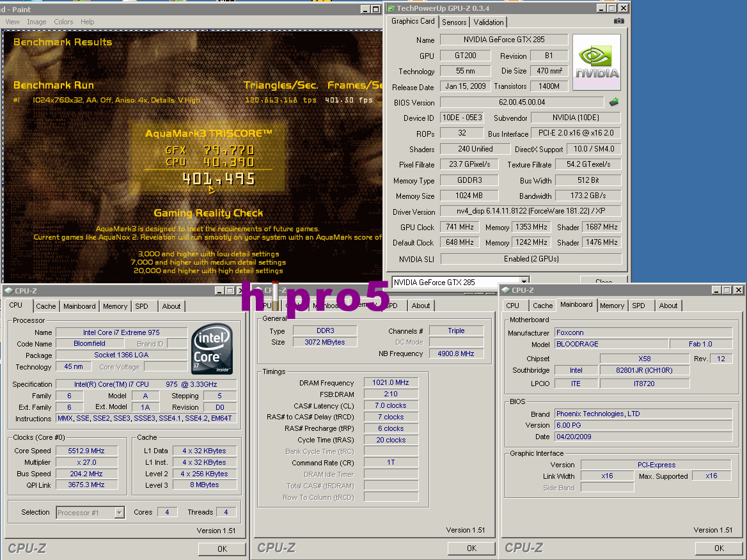Open the SPD tab in right CPU-Z window
Viewport: 747px width, 560px height.
(x=638, y=306)
